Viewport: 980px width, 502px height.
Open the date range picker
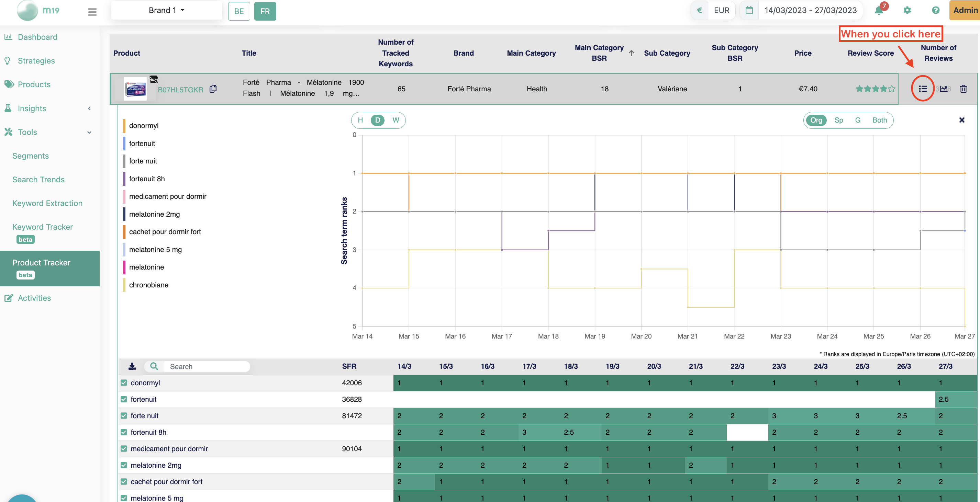810,10
